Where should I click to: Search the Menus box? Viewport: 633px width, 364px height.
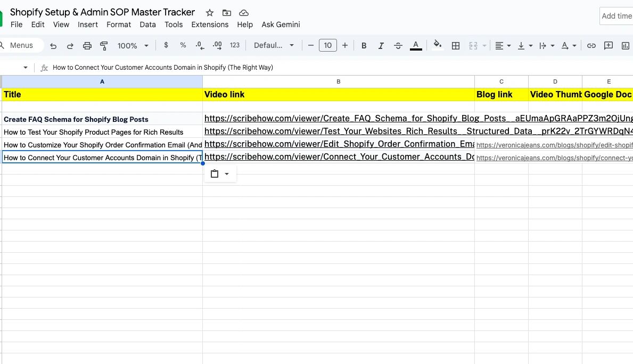(21, 45)
